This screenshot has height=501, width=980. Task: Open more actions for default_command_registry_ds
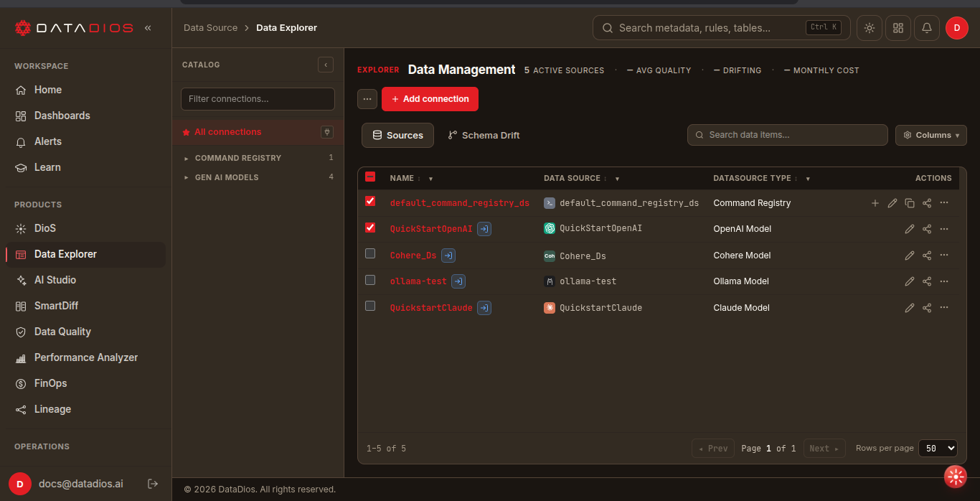[944, 203]
